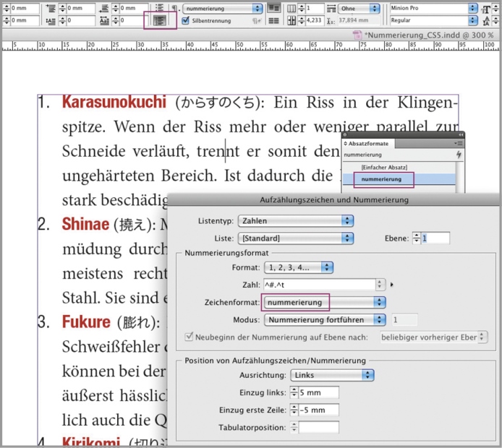Click the InDesign document icon in title bar
Viewport: 502px width, 448px height.
(357, 35)
